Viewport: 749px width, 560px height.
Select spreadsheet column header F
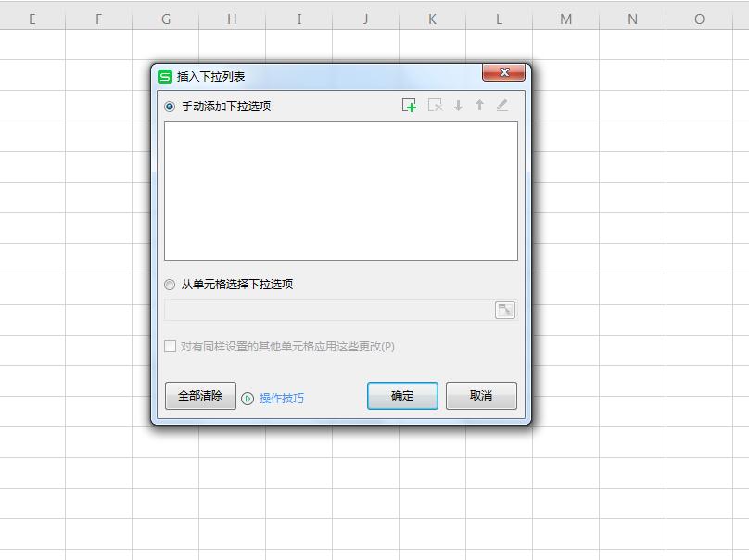(x=99, y=18)
